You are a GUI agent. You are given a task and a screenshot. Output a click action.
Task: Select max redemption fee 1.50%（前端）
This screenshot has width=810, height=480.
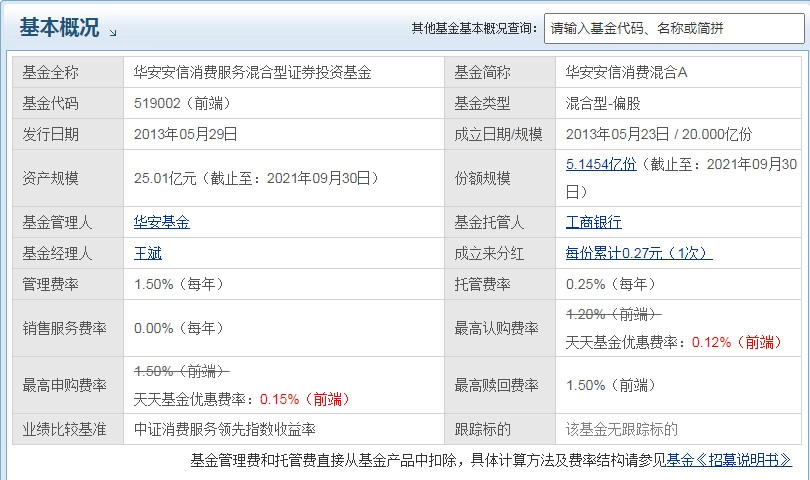(x=611, y=385)
